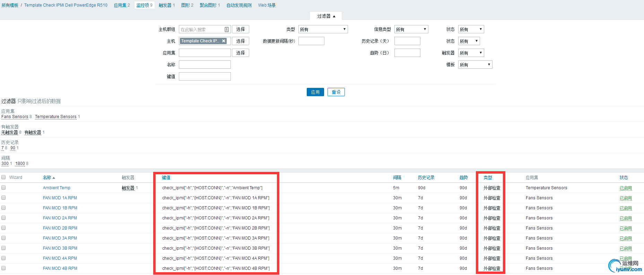Tick the FAN MOD 2A RPM checkbox
644x275 pixels.
[x=3, y=218]
